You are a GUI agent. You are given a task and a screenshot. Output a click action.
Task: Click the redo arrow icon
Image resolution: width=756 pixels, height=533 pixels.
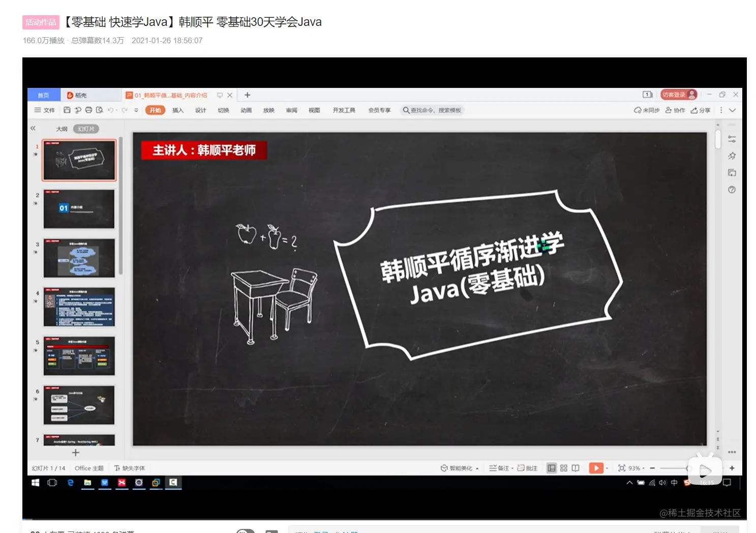(x=124, y=110)
